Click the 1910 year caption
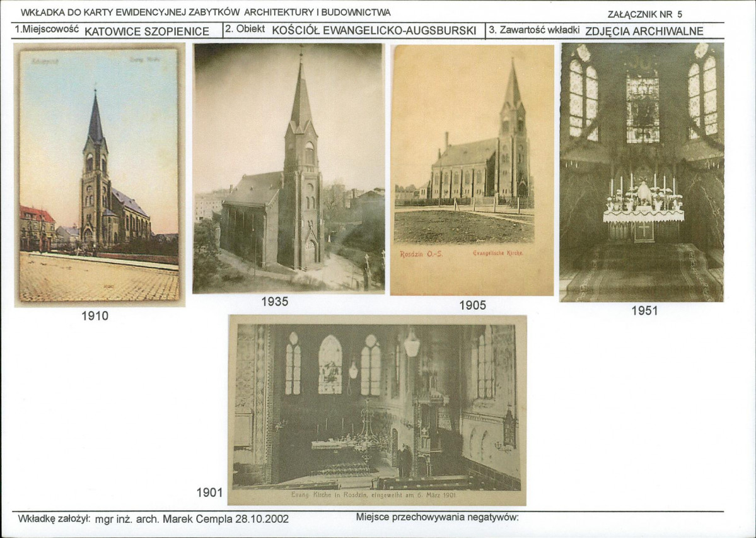Image resolution: width=756 pixels, height=538 pixels. click(95, 316)
